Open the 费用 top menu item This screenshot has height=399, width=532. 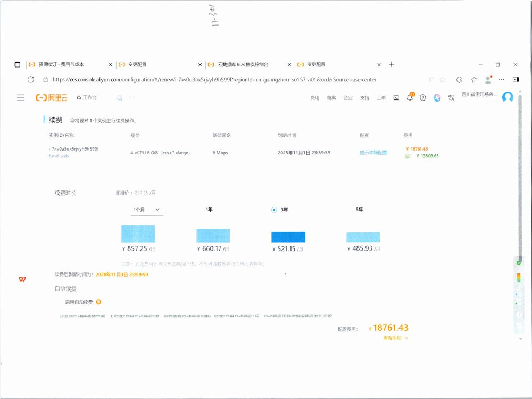point(315,98)
